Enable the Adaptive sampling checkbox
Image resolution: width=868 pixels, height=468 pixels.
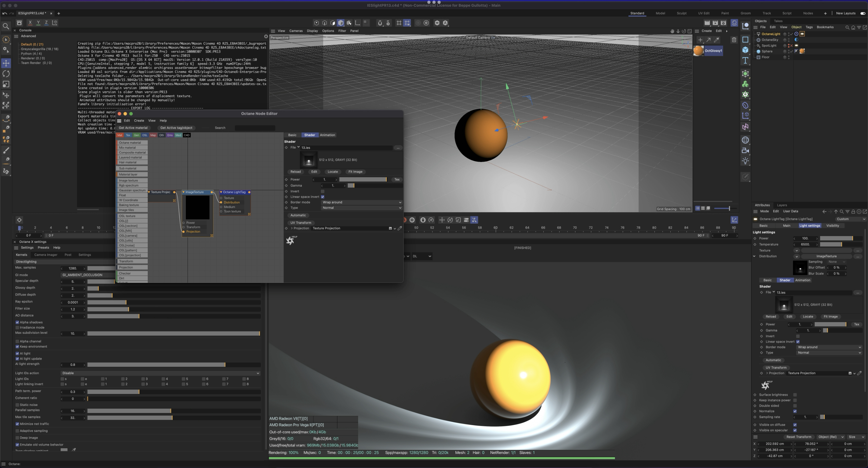(17, 431)
